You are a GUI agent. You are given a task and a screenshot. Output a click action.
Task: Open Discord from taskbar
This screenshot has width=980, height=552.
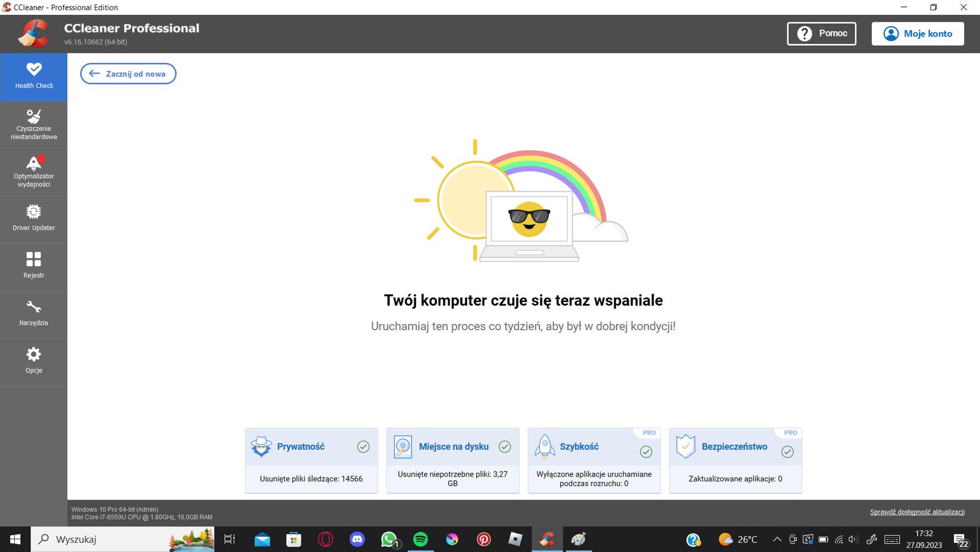(x=357, y=539)
